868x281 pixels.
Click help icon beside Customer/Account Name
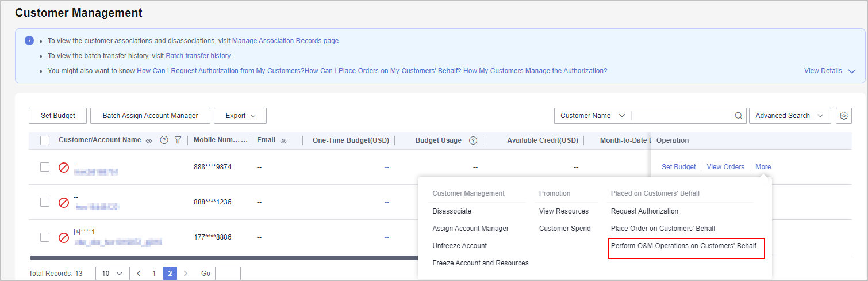pyautogui.click(x=164, y=140)
